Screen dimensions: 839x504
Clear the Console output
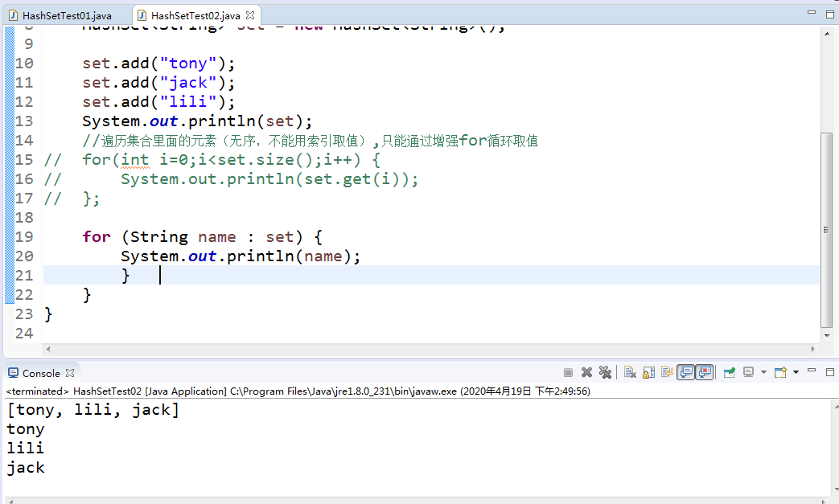630,372
